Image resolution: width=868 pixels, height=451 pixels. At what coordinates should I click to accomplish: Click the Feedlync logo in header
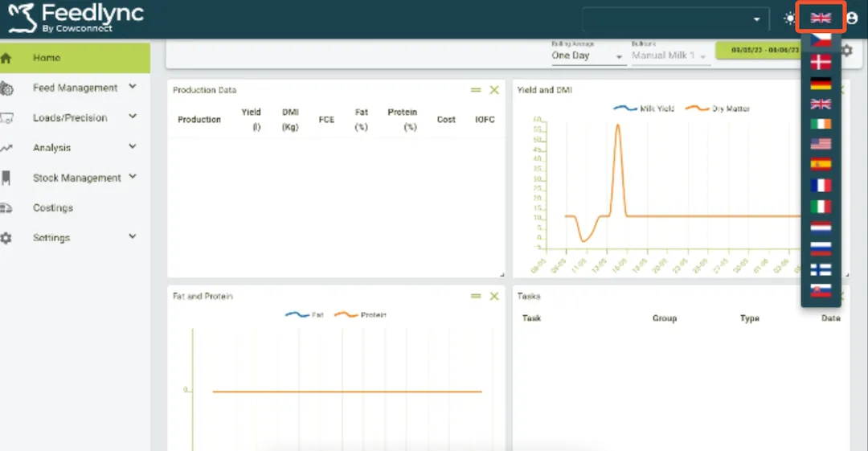click(x=76, y=18)
